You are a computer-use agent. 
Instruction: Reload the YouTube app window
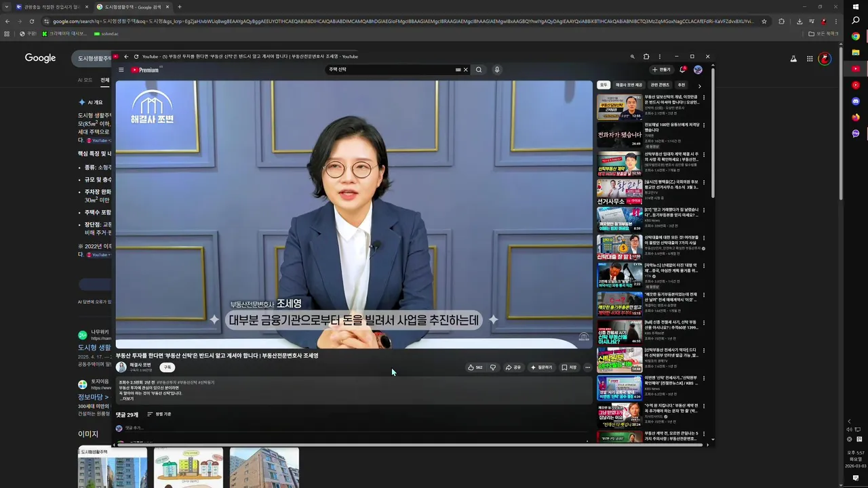pyautogui.click(x=136, y=56)
